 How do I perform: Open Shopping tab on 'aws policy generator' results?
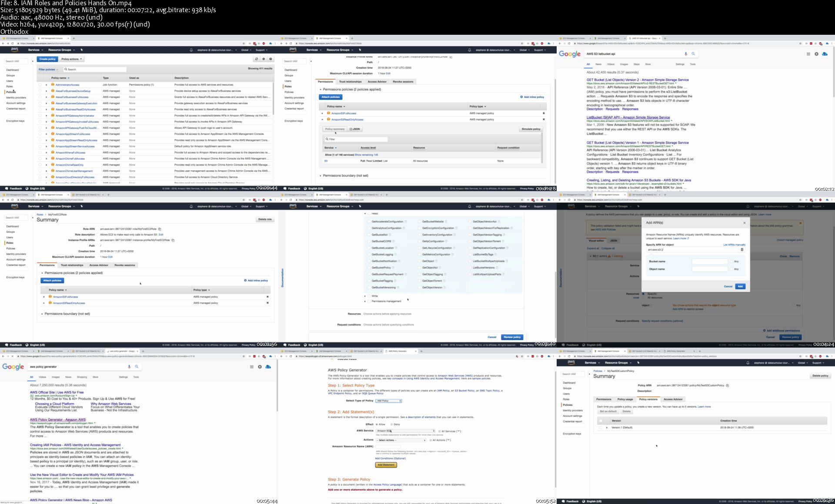coord(82,377)
